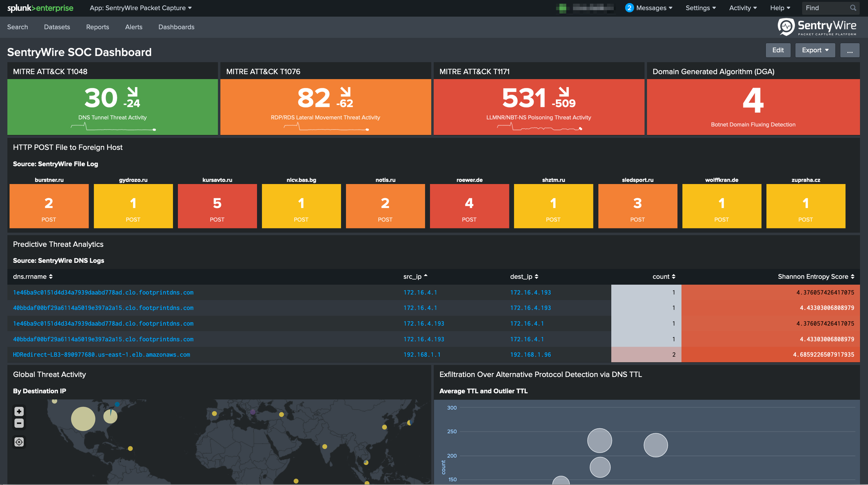Open the Settings dropdown menu
The height and width of the screenshot is (485, 868).
pyautogui.click(x=701, y=8)
